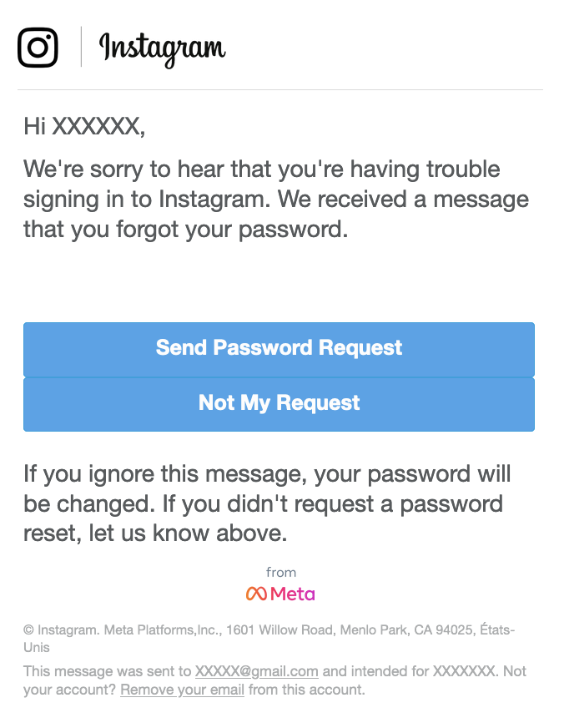Follow the Remove your email link
564x728 pixels.
click(x=182, y=690)
